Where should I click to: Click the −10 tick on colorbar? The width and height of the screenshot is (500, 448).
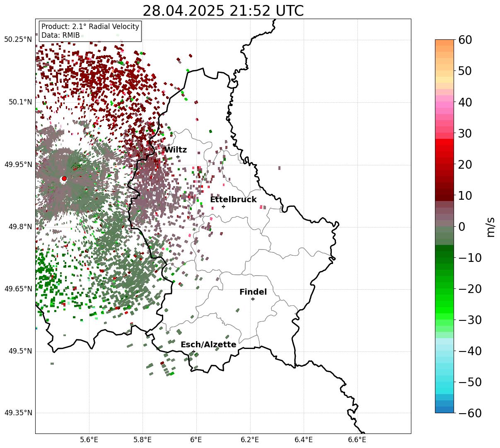pyautogui.click(x=470, y=258)
